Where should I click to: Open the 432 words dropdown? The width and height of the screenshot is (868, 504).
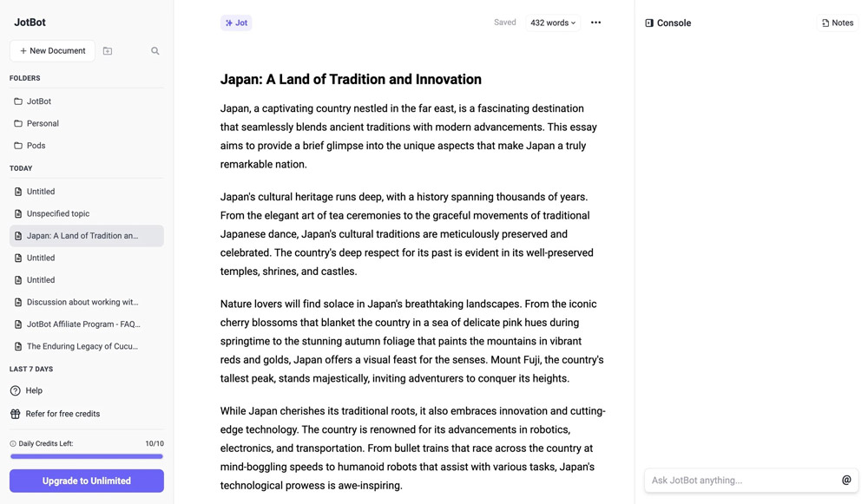(553, 23)
